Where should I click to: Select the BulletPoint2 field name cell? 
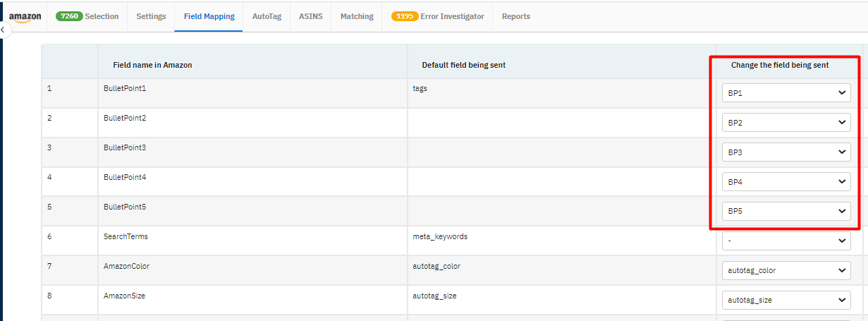252,123
